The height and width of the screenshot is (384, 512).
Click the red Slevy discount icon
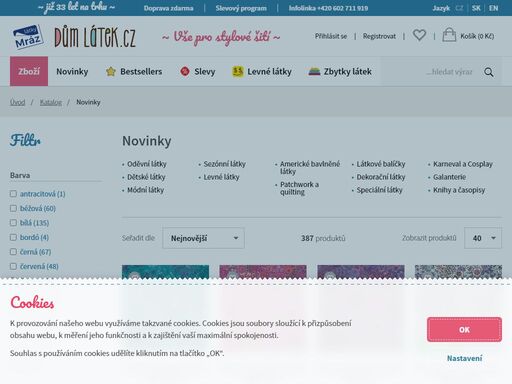(185, 71)
